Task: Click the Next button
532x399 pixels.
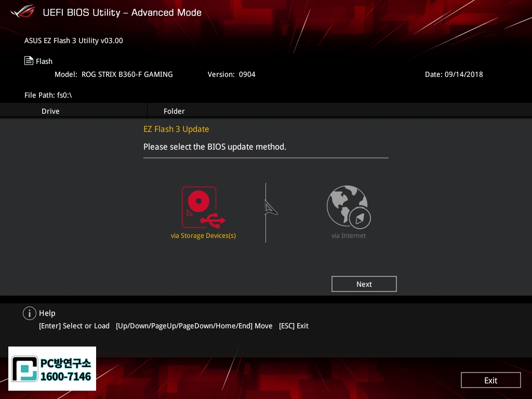Action: click(x=364, y=284)
